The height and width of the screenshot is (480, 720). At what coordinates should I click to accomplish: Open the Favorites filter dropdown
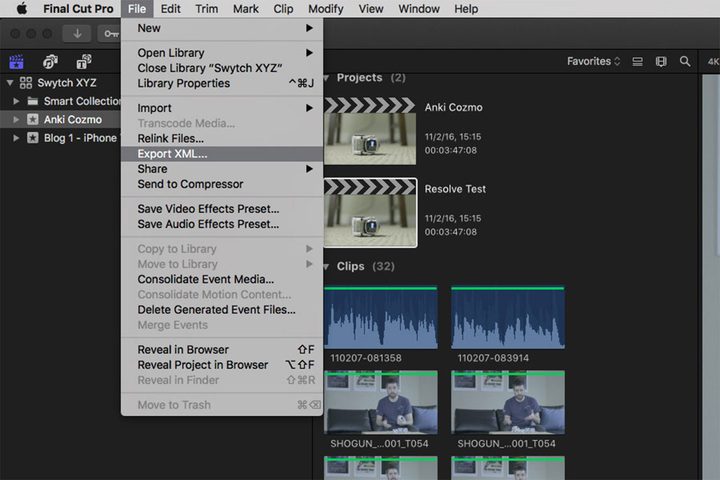click(593, 61)
